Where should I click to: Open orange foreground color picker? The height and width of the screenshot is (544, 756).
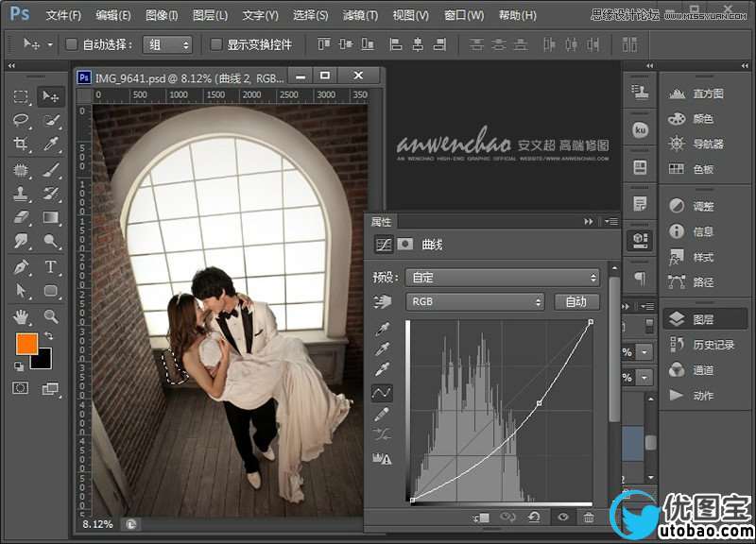pos(26,343)
